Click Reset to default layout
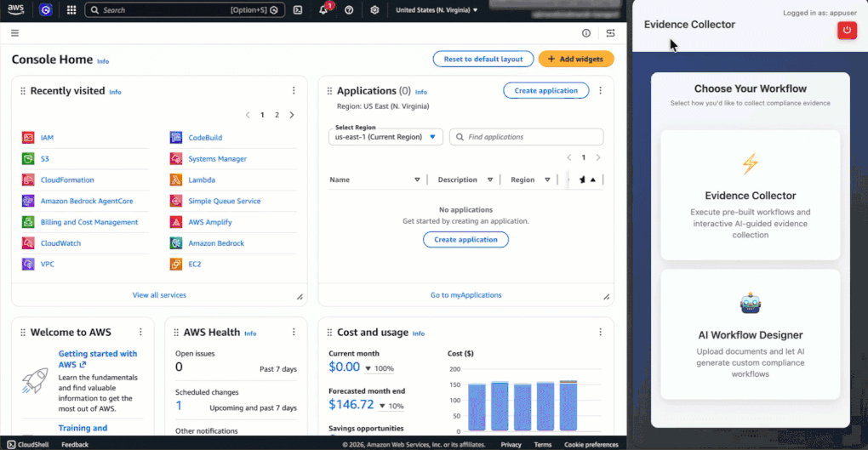Image resolution: width=868 pixels, height=450 pixels. coord(483,59)
